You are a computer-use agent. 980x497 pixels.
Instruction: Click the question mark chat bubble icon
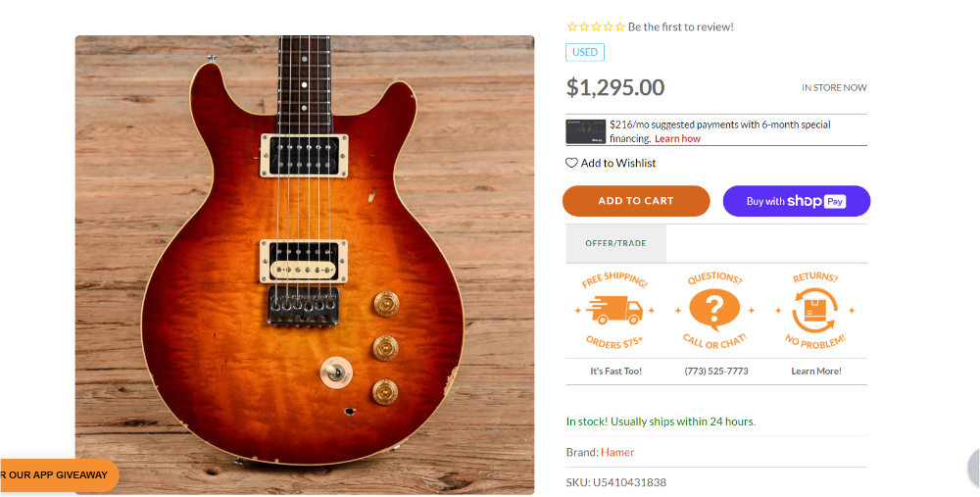pos(714,310)
